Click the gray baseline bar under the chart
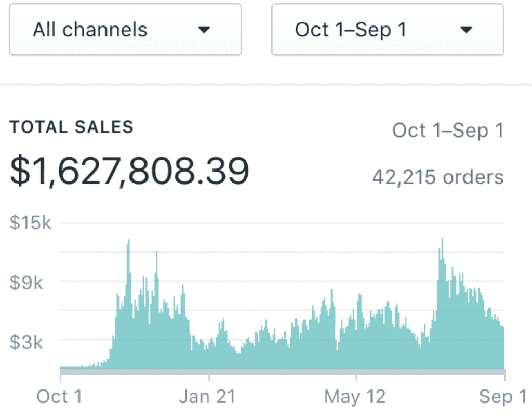 (x=283, y=372)
